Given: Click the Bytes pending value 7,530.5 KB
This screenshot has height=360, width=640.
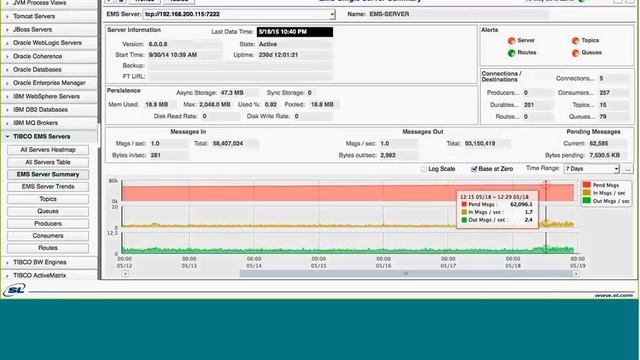Looking at the screenshot, I should point(604,156).
